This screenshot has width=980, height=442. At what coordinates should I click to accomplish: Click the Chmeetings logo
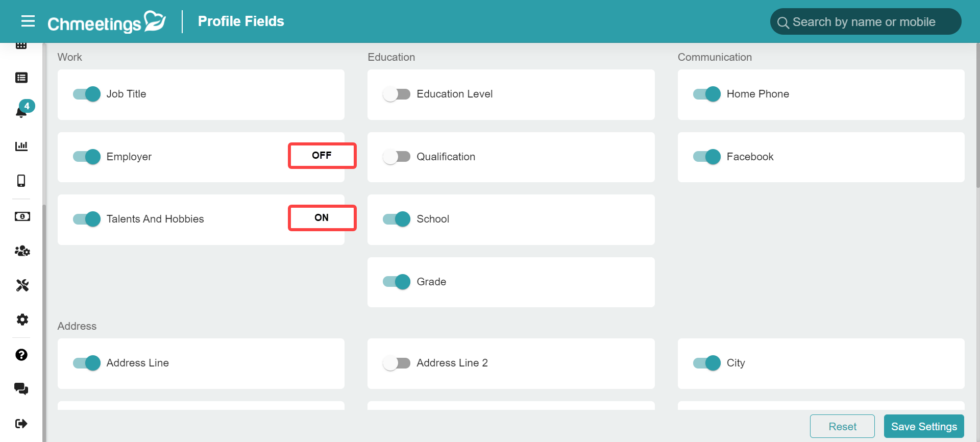point(107,22)
